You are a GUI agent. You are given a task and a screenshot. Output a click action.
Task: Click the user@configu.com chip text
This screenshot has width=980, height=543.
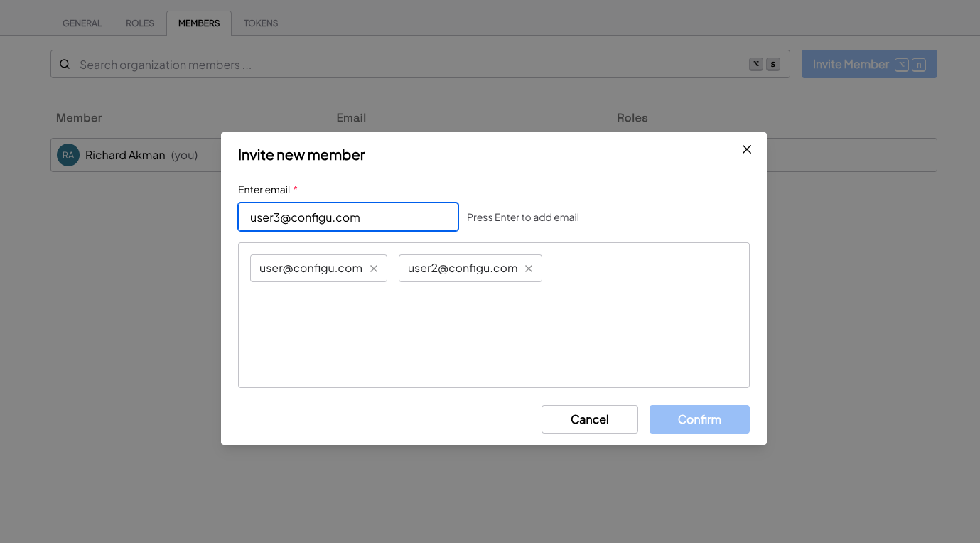click(x=311, y=268)
